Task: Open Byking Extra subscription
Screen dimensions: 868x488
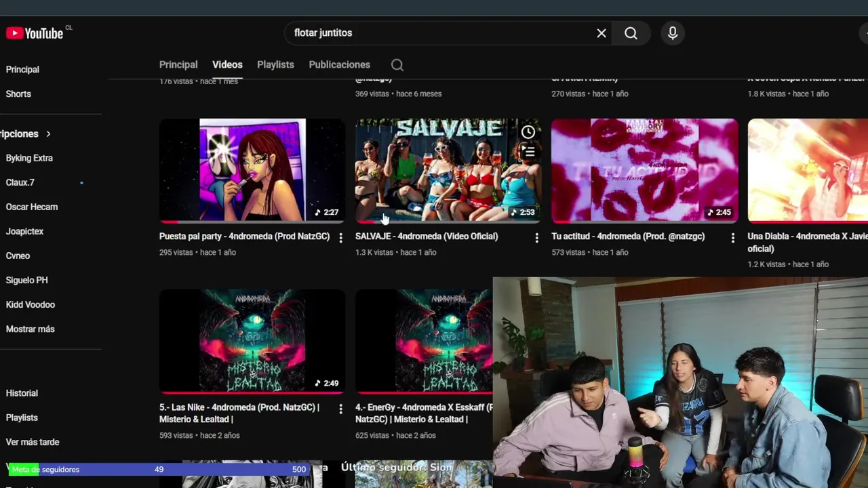Action: pyautogui.click(x=29, y=158)
